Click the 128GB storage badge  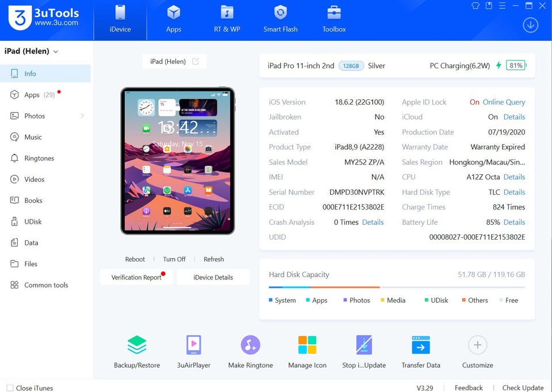pyautogui.click(x=351, y=66)
